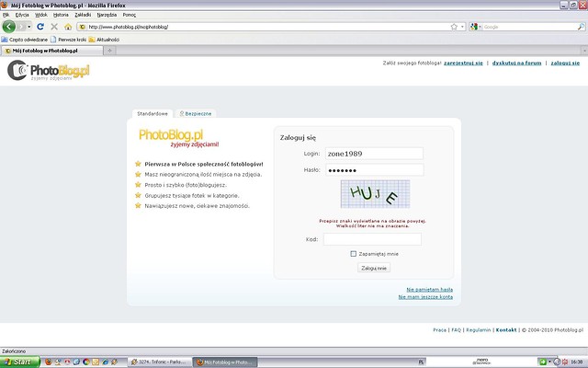Click the star beside Masz nieograniczoną ilość
Screen dimensions: 588x368
point(138,174)
